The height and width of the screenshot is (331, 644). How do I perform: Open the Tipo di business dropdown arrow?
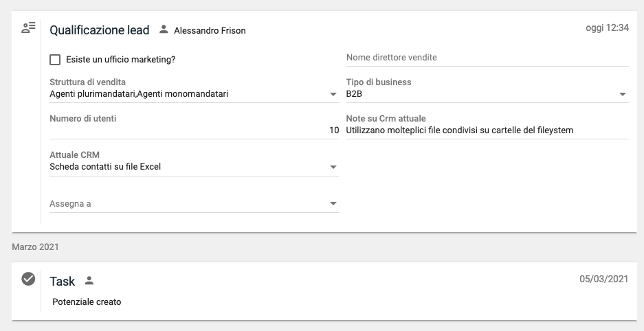tap(622, 94)
